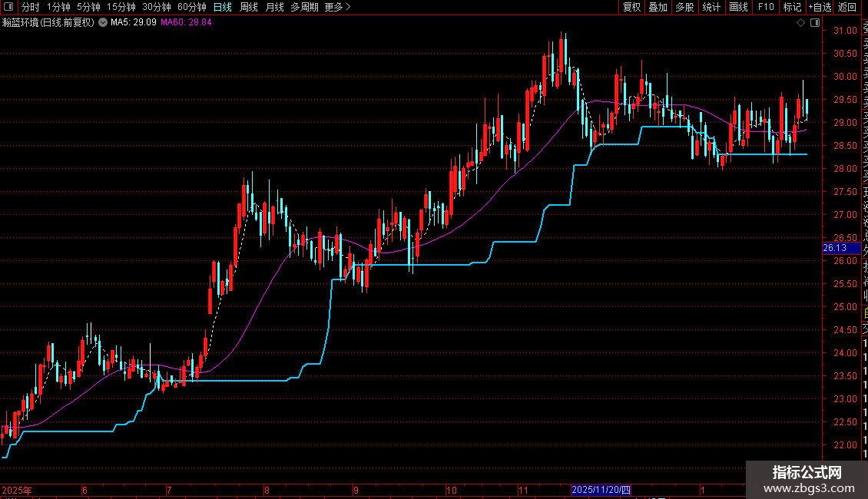Click the 瀚蓝环境(日线.前复权) chart title
This screenshot has width=868, height=499.
48,22
